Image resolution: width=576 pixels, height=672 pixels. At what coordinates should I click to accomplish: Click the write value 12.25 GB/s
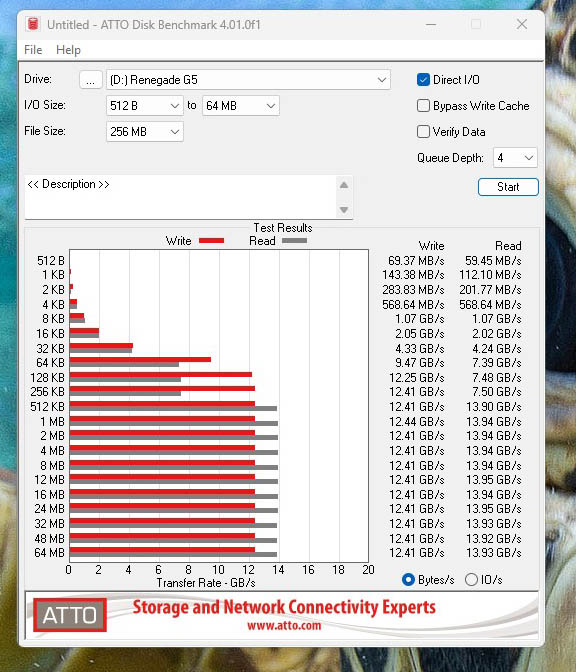coord(417,378)
